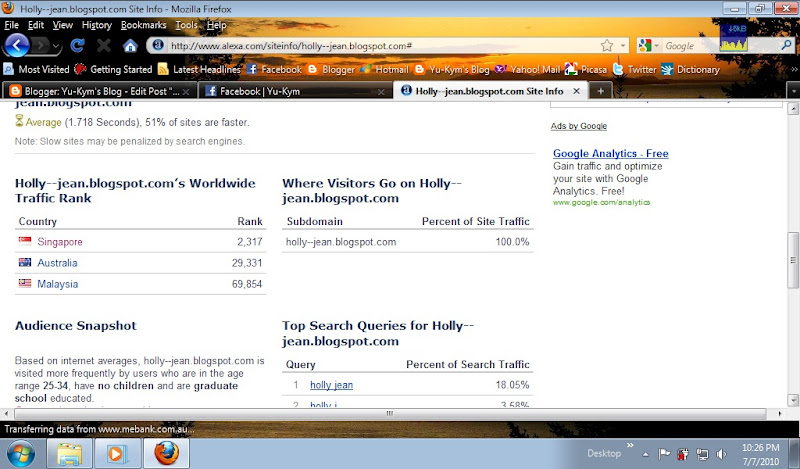The width and height of the screenshot is (800, 469).
Task: Click the holly jean search query link
Action: tap(331, 385)
